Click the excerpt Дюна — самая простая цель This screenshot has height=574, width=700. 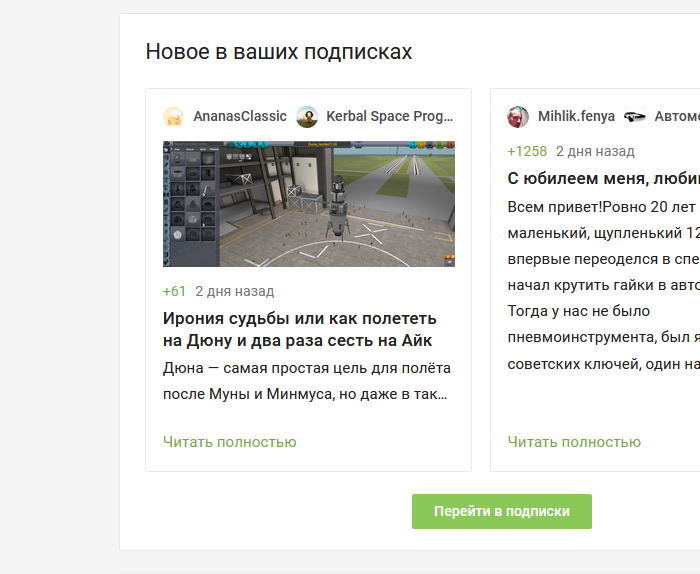(307, 381)
